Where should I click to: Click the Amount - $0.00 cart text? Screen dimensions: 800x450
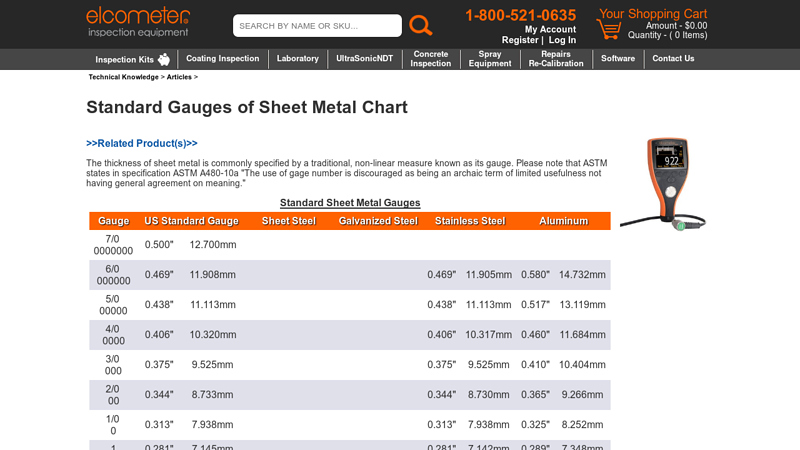(x=677, y=26)
